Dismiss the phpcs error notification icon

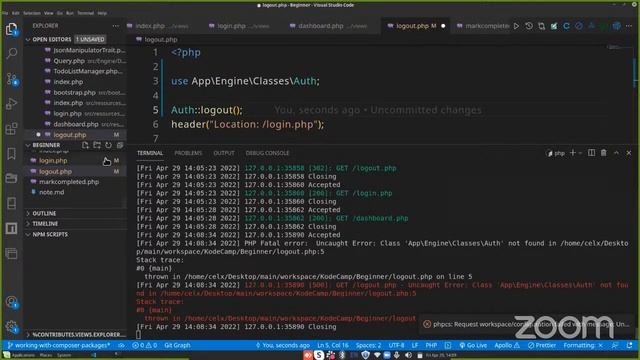[427, 324]
